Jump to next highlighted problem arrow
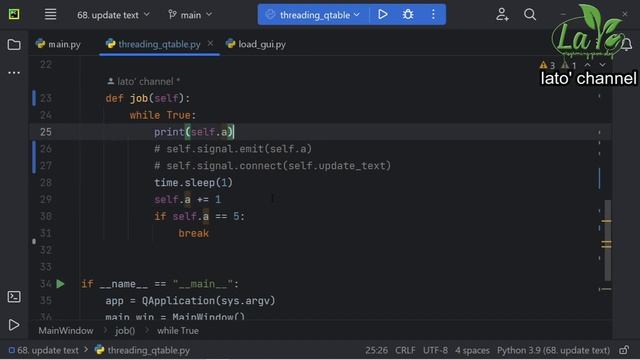 click(x=602, y=65)
